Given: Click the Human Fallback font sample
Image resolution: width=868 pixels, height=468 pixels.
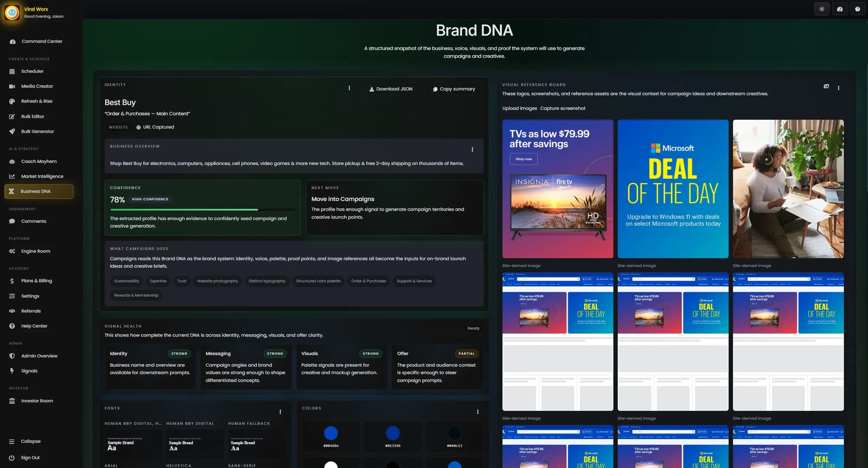Looking at the screenshot, I should pyautogui.click(x=257, y=444).
